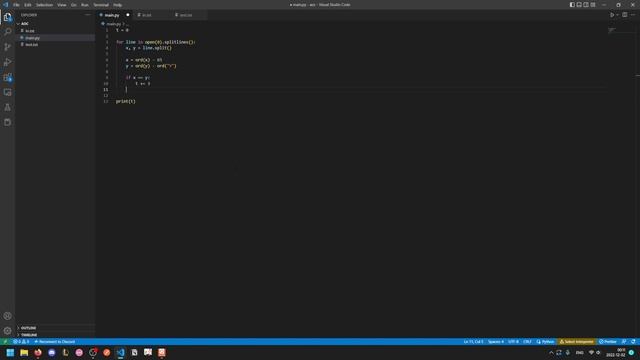The image size is (640, 360).
Task: Open the notifications icon at status bar's right end
Action: coord(633,342)
